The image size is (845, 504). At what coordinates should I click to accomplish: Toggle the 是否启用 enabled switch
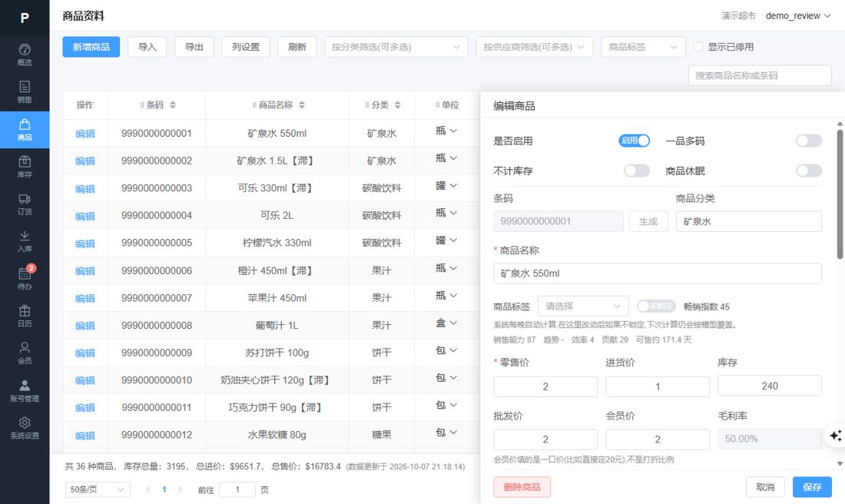tap(634, 141)
